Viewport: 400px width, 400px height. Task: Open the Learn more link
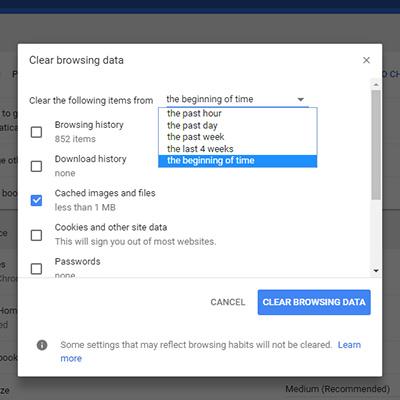pyautogui.click(x=349, y=345)
